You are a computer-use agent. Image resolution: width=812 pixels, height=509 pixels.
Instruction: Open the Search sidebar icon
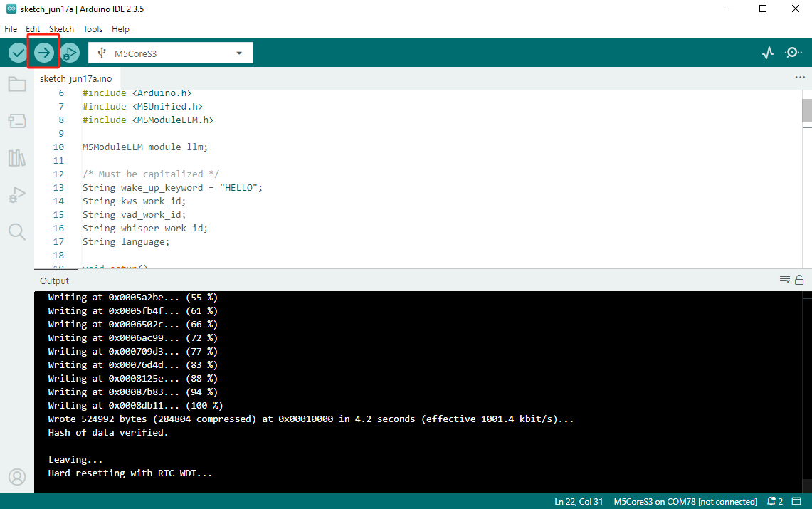point(17,232)
